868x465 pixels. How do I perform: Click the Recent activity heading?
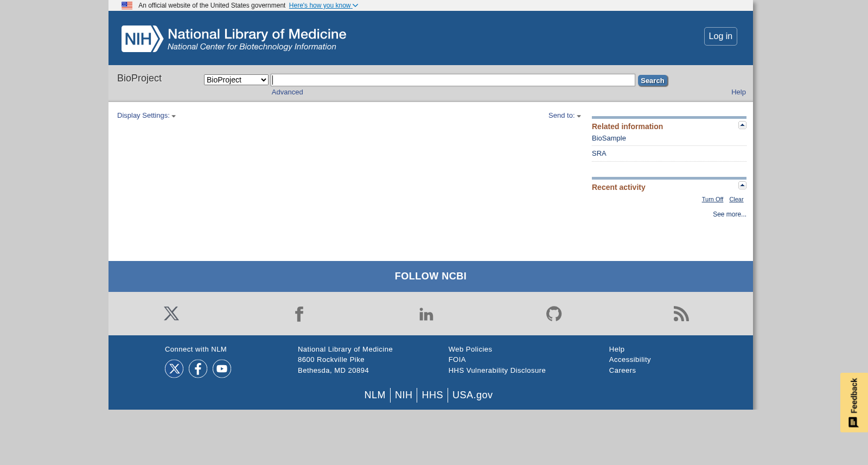click(x=618, y=187)
